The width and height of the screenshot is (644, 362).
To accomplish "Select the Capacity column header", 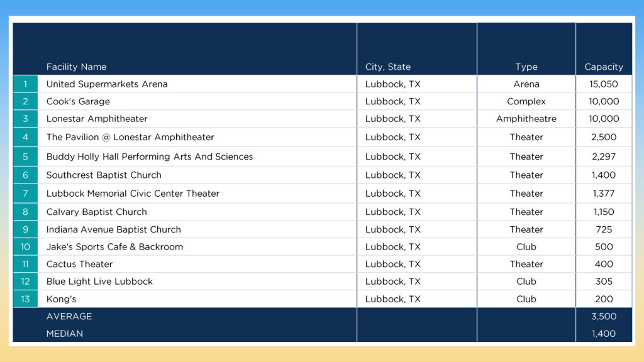I will pyautogui.click(x=603, y=67).
